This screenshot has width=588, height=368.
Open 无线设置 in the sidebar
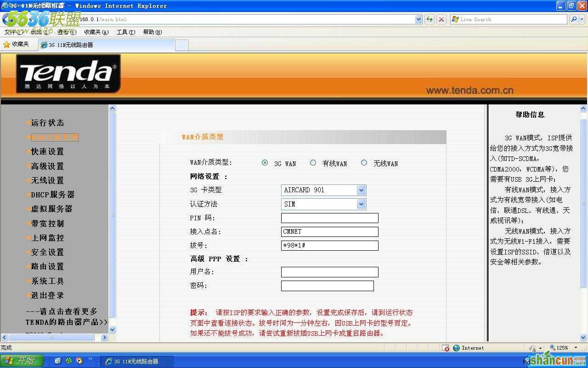coord(47,180)
